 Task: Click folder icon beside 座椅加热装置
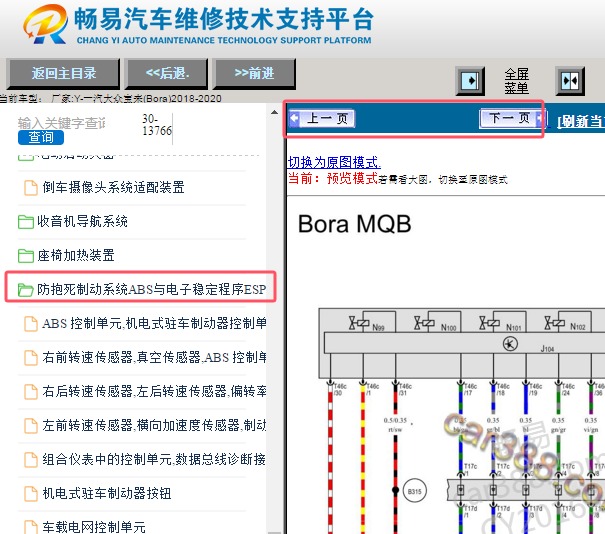click(25, 256)
